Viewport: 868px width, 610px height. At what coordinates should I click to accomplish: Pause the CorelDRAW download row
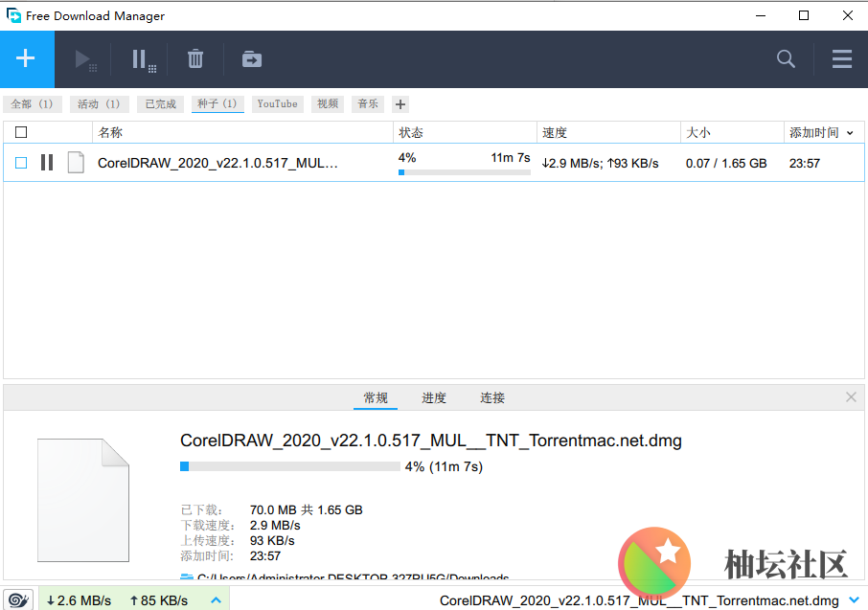tap(47, 163)
